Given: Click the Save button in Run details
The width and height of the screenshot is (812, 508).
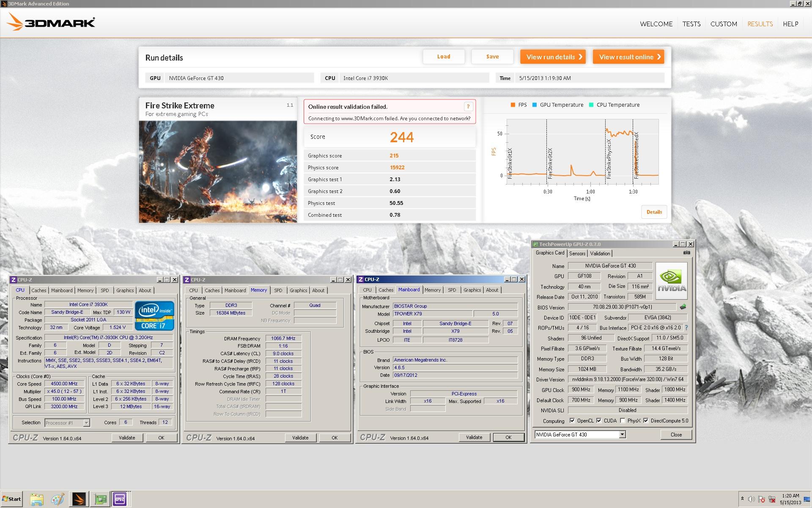Looking at the screenshot, I should (x=492, y=57).
